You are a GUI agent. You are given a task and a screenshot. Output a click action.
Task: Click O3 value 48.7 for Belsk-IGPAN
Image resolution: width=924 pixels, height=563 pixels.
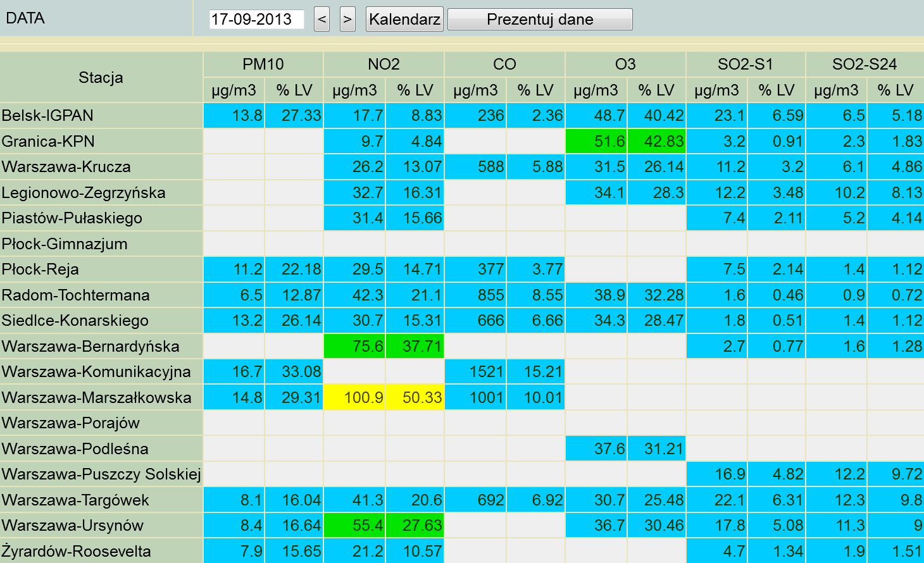596,116
